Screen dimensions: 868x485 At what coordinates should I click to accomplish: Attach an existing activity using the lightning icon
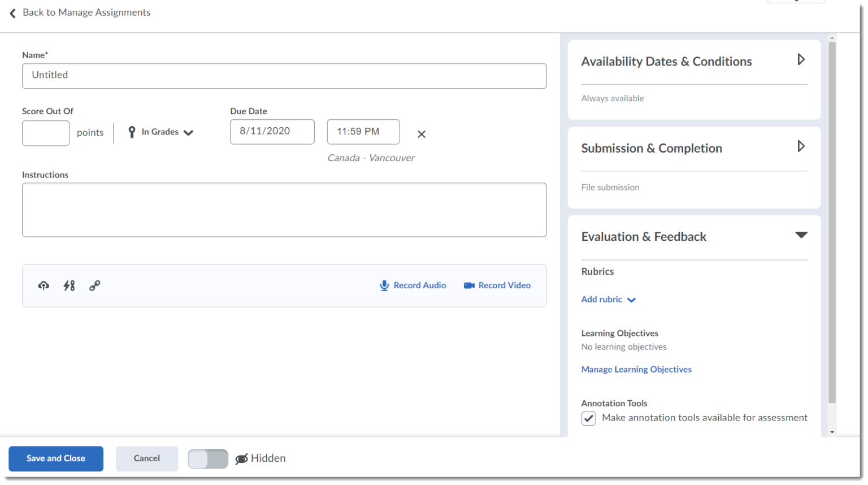coord(69,285)
